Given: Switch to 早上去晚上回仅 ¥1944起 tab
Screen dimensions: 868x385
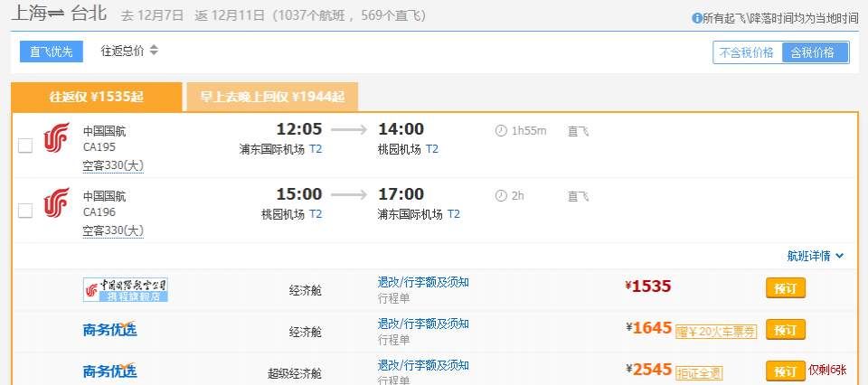Looking at the screenshot, I should point(272,97).
